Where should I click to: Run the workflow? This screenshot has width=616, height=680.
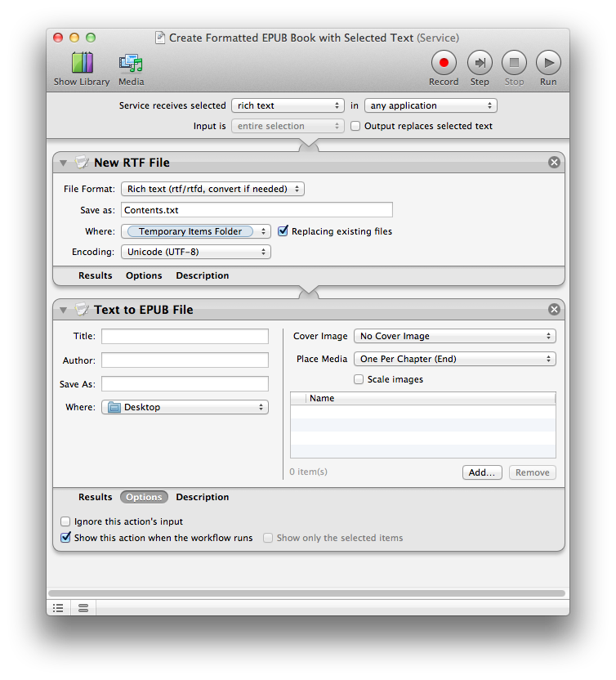pos(548,63)
